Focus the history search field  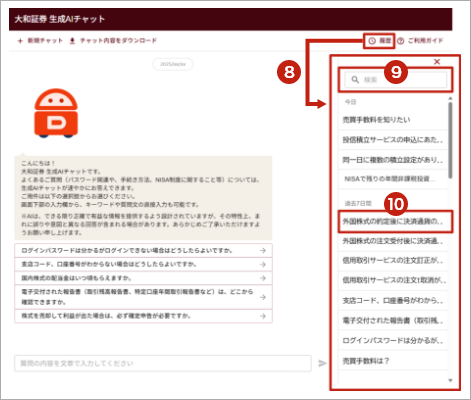tap(395, 80)
